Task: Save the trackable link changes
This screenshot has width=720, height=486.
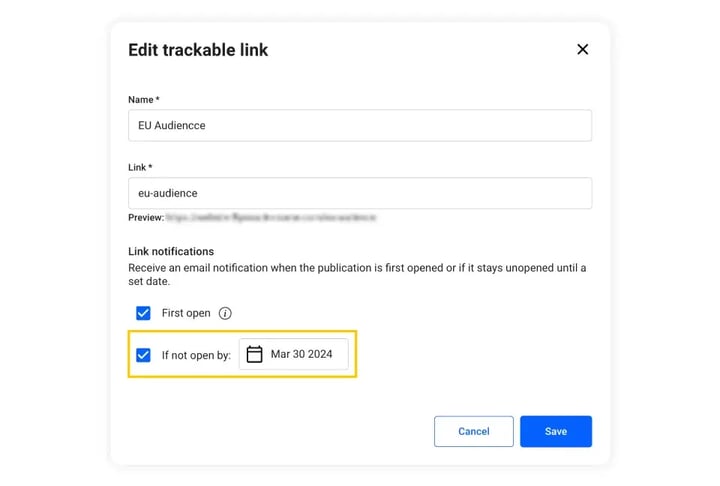Action: [556, 431]
